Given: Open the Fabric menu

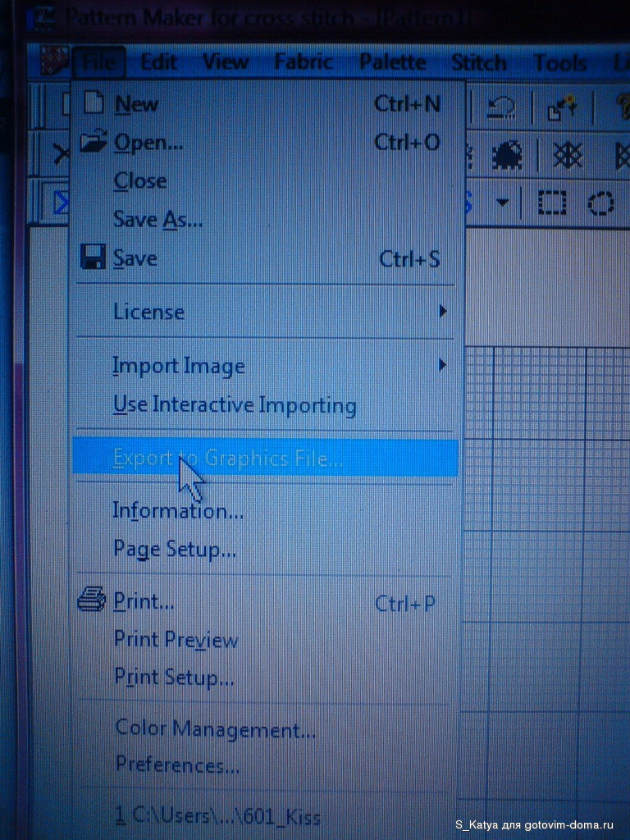Looking at the screenshot, I should [x=304, y=62].
